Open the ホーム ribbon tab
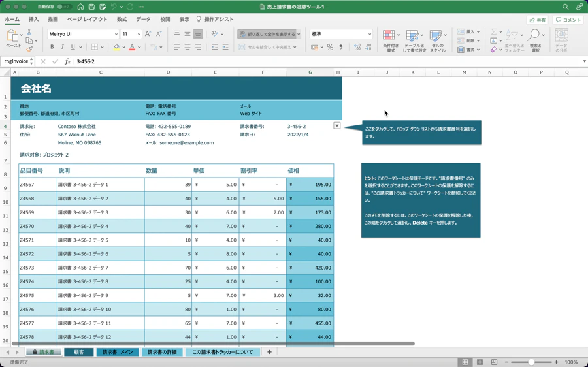The image size is (588, 367). coord(12,20)
